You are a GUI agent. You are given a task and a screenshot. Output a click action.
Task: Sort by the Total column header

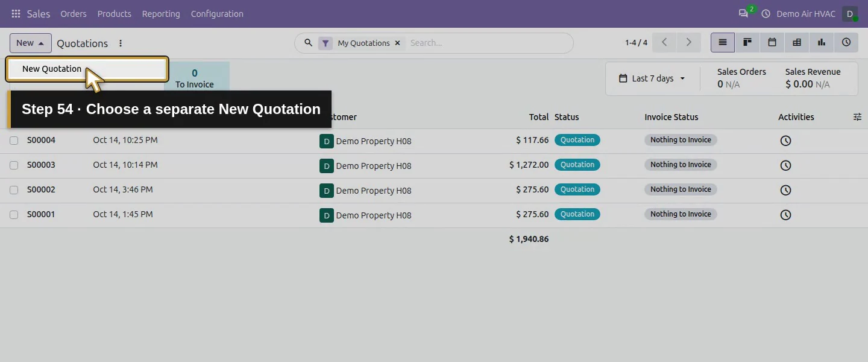point(539,117)
